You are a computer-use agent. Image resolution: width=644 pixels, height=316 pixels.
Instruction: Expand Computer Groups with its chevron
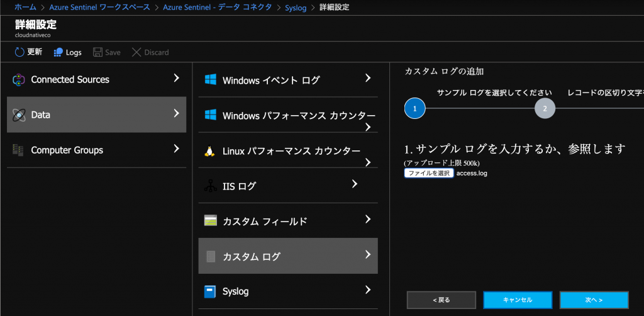[177, 149]
